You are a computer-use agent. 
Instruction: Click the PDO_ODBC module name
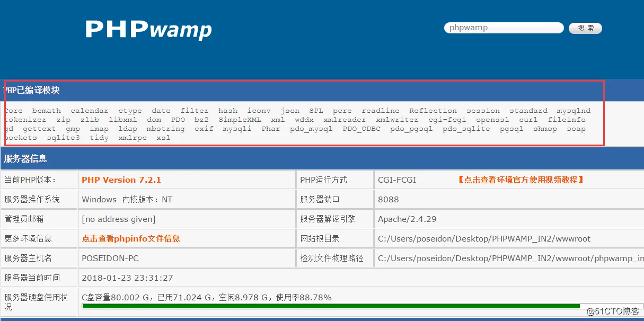[361, 129]
